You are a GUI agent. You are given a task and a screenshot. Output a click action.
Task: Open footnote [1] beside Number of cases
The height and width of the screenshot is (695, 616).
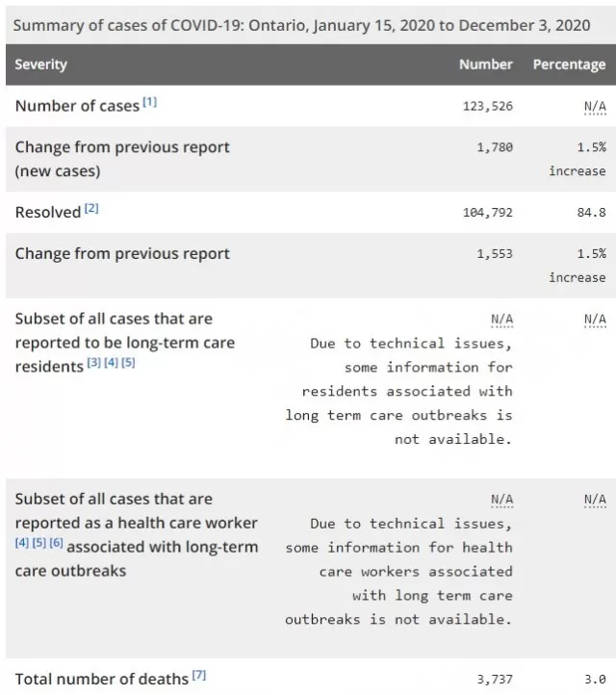(x=149, y=102)
